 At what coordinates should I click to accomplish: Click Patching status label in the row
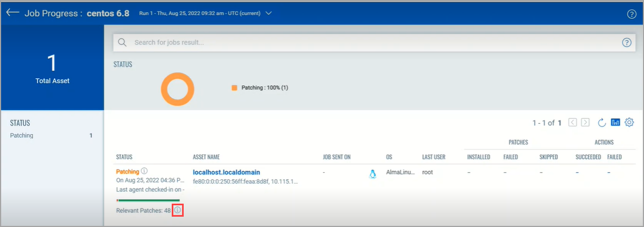pyautogui.click(x=128, y=172)
